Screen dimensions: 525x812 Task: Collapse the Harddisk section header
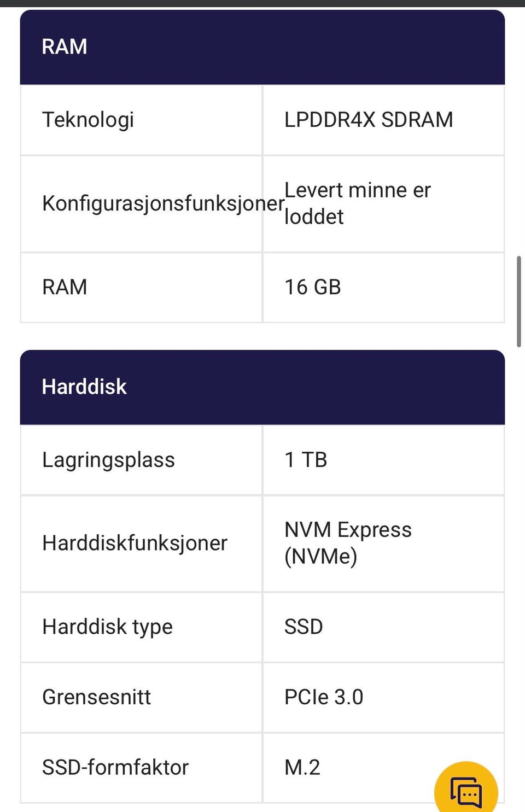[262, 387]
